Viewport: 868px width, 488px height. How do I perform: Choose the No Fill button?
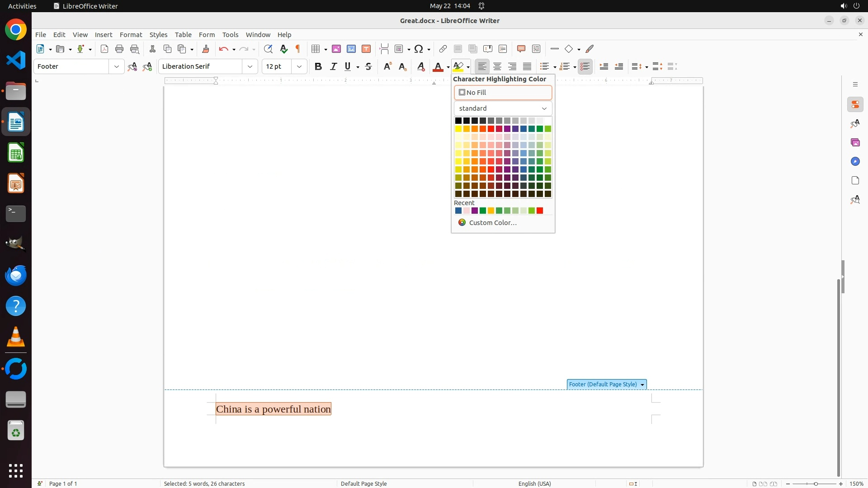503,93
